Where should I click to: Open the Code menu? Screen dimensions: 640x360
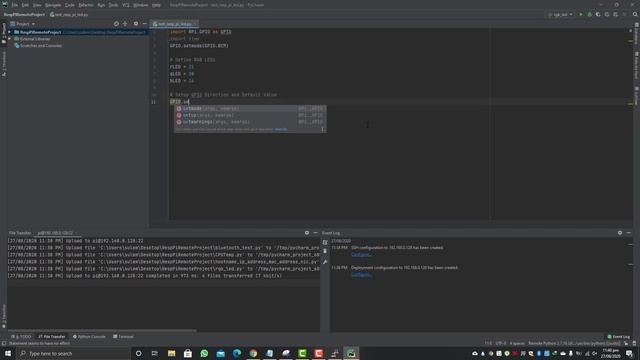tap(70, 5)
